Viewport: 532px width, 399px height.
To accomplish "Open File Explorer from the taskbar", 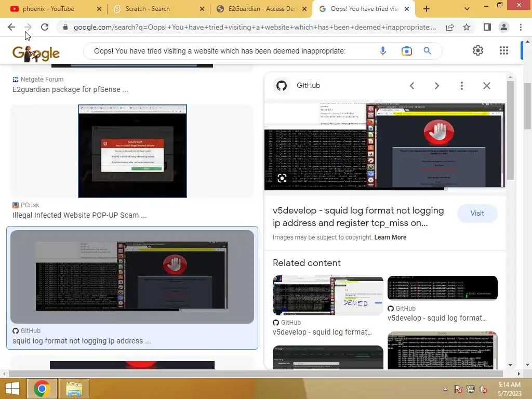I will click(x=74, y=389).
